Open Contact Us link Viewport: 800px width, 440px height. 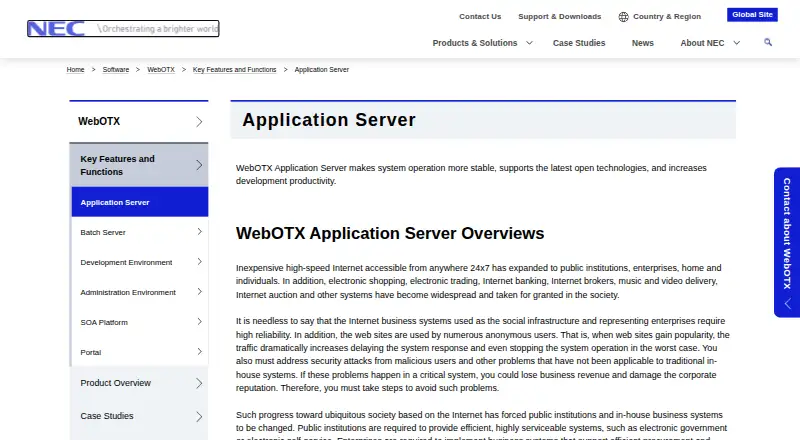point(480,16)
